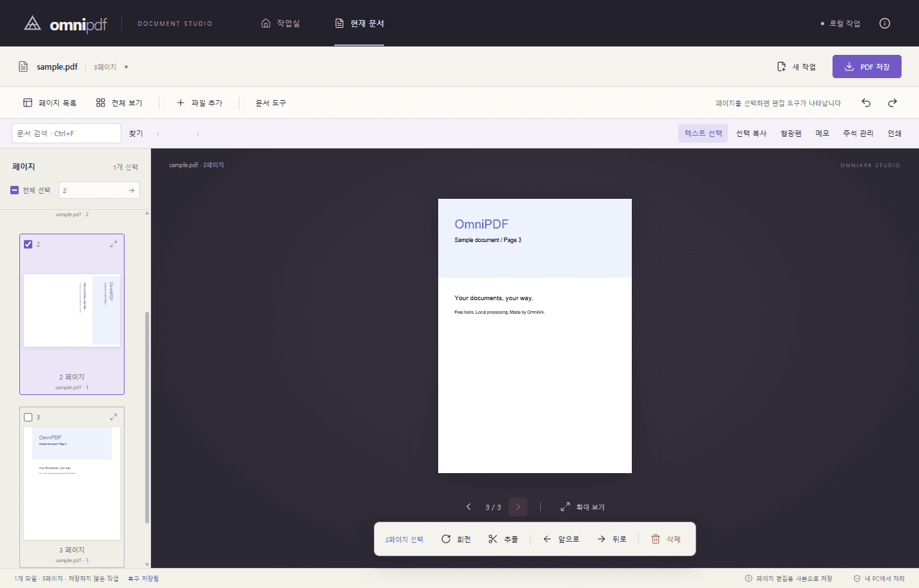Previous search result chevron
This screenshot has height=588, width=919.
158,134
